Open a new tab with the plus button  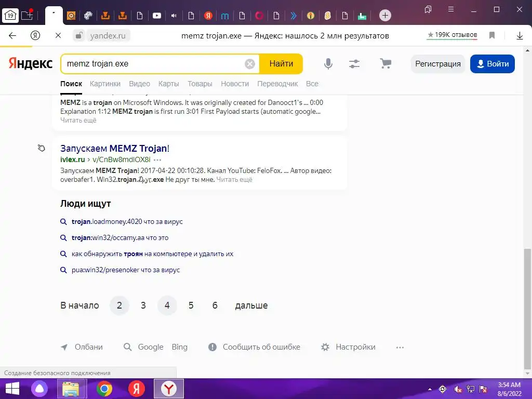click(385, 15)
